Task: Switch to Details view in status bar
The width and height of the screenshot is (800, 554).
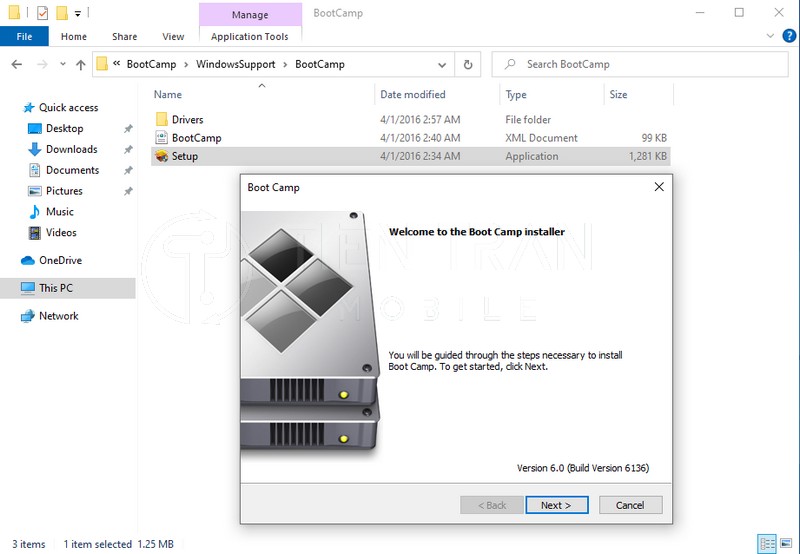Action: tap(767, 544)
